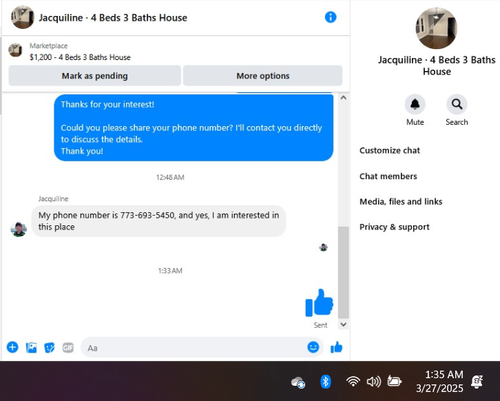This screenshot has height=401, width=500.
Task: Click the header title 'Jacquiline · 4 Beds 3 Baths House'
Action: coord(113,18)
